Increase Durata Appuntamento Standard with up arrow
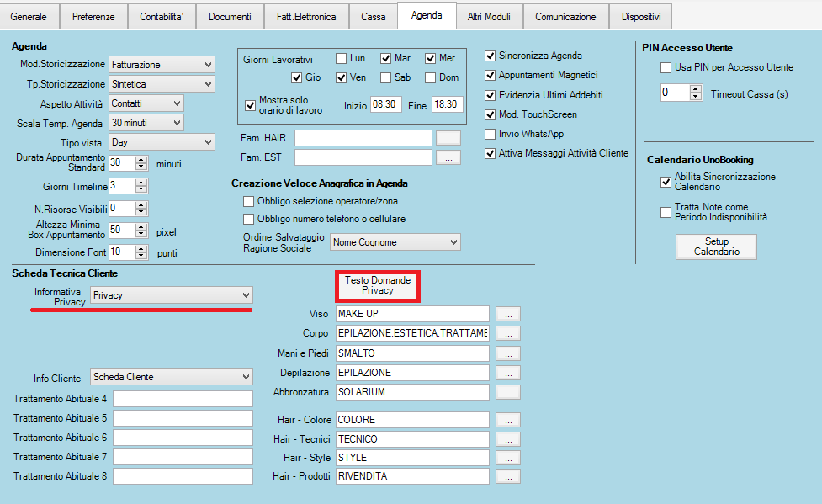This screenshot has width=822, height=504. pos(141,159)
